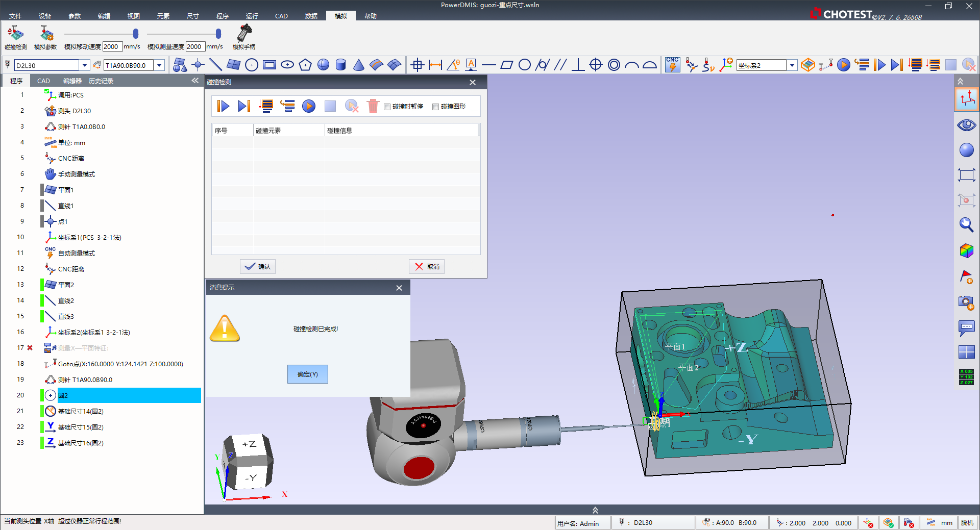Choose the concentricity tolerance icon
The image size is (980, 530).
614,65
